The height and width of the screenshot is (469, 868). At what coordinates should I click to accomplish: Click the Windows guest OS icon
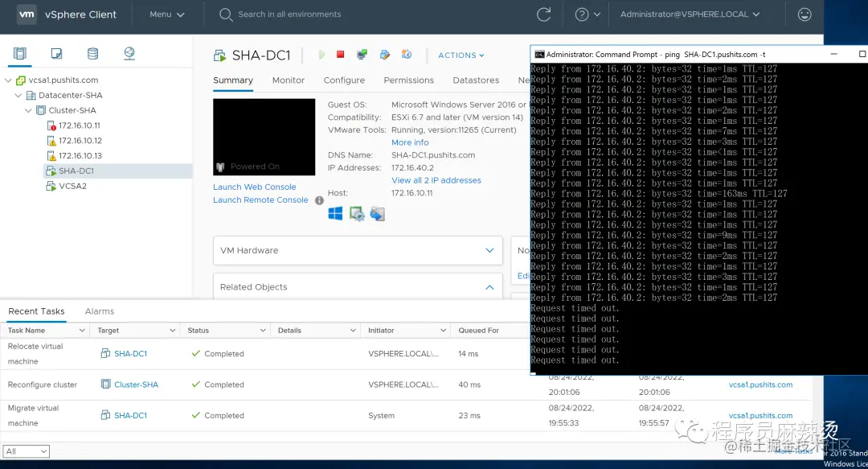click(x=335, y=213)
